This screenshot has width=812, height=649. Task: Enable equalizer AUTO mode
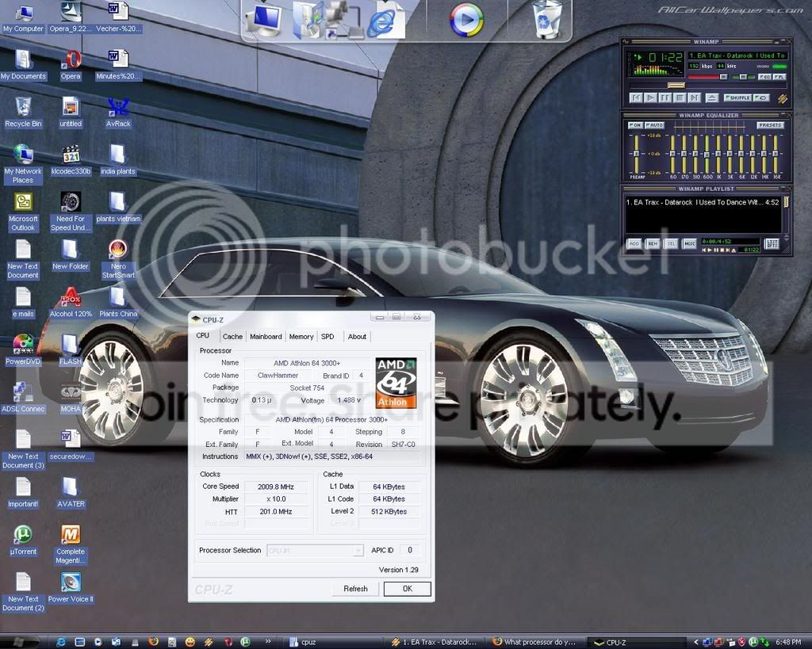654,125
